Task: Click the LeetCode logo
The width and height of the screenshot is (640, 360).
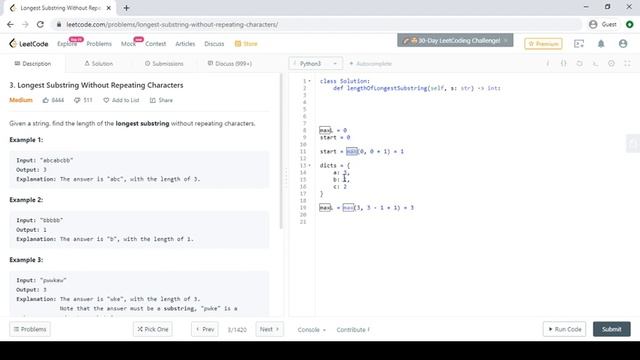Action: pos(29,43)
